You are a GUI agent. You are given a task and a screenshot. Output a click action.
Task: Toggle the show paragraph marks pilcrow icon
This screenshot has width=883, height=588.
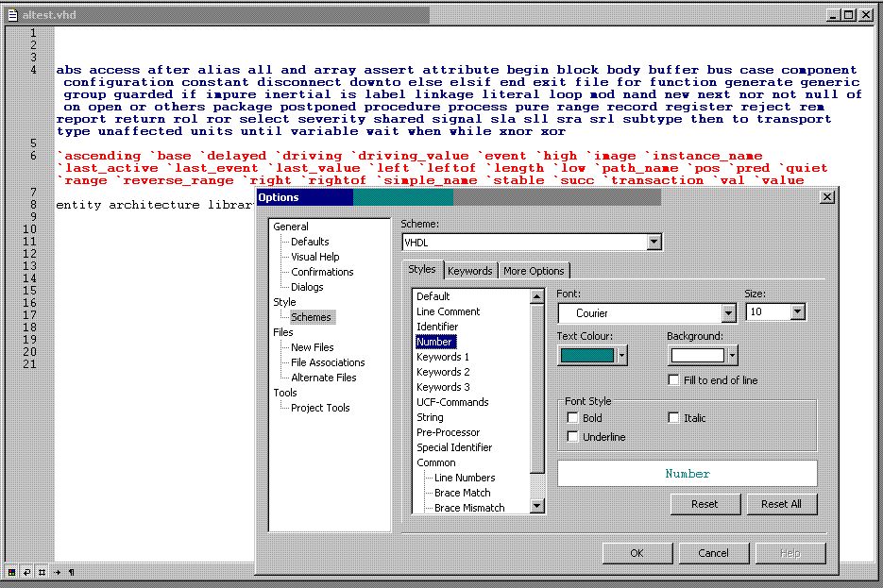(x=72, y=572)
